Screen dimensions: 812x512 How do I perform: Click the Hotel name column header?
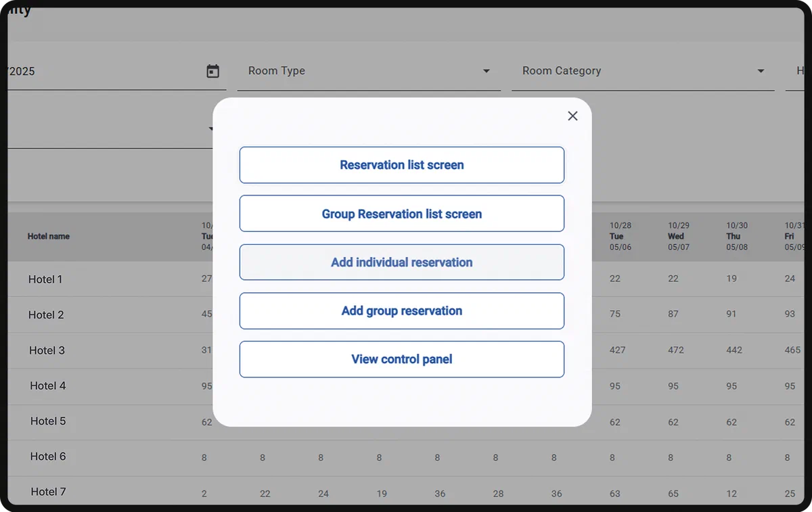(49, 237)
